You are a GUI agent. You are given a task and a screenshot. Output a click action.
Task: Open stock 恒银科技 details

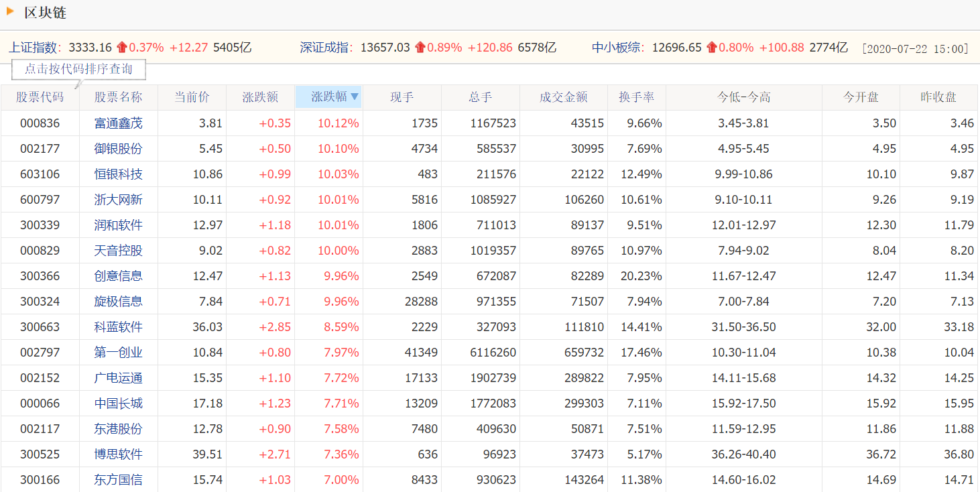coord(119,174)
